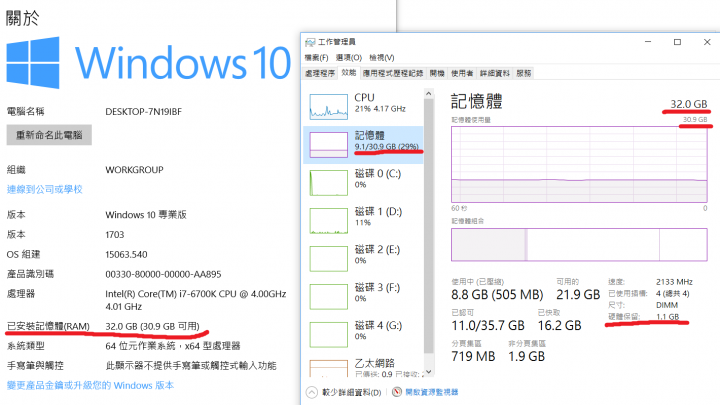The height and width of the screenshot is (405, 720).
Task: Open the 檢視(V) menu
Action: [382, 58]
